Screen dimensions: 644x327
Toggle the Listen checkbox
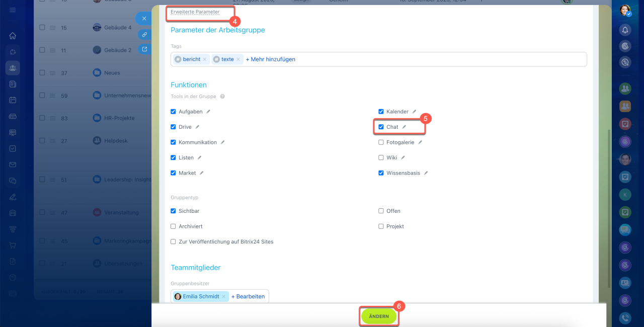[174, 157]
